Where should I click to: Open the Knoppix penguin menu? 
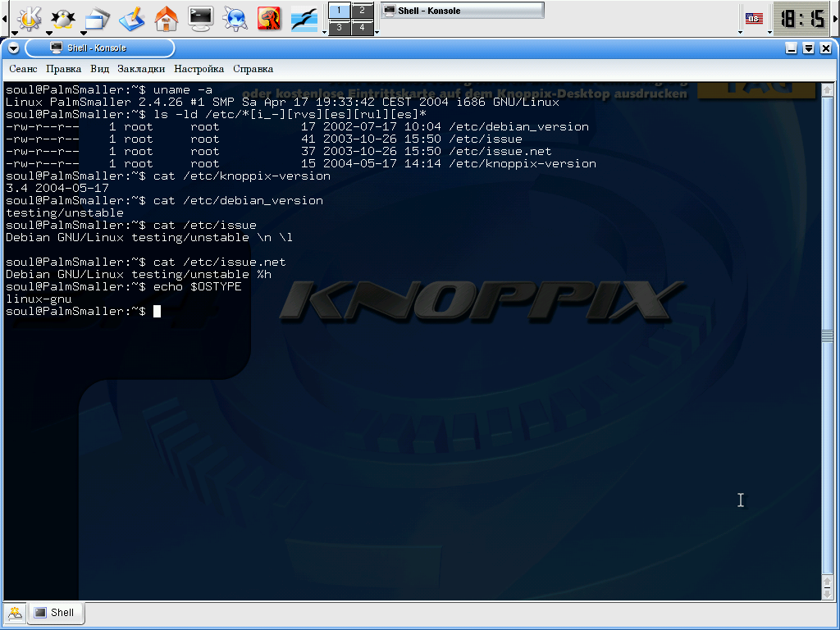(62, 18)
